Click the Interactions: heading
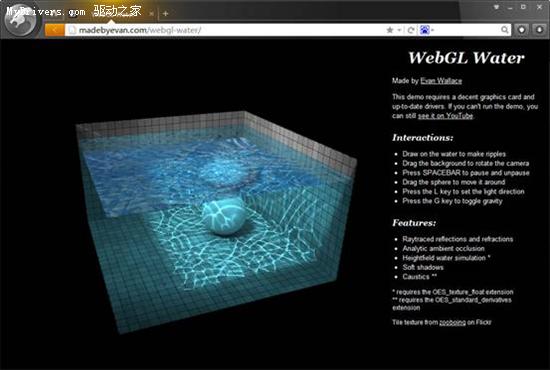 tap(423, 137)
